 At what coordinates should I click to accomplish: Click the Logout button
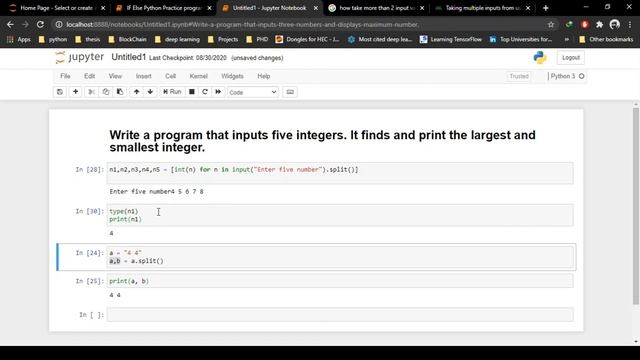click(x=571, y=58)
